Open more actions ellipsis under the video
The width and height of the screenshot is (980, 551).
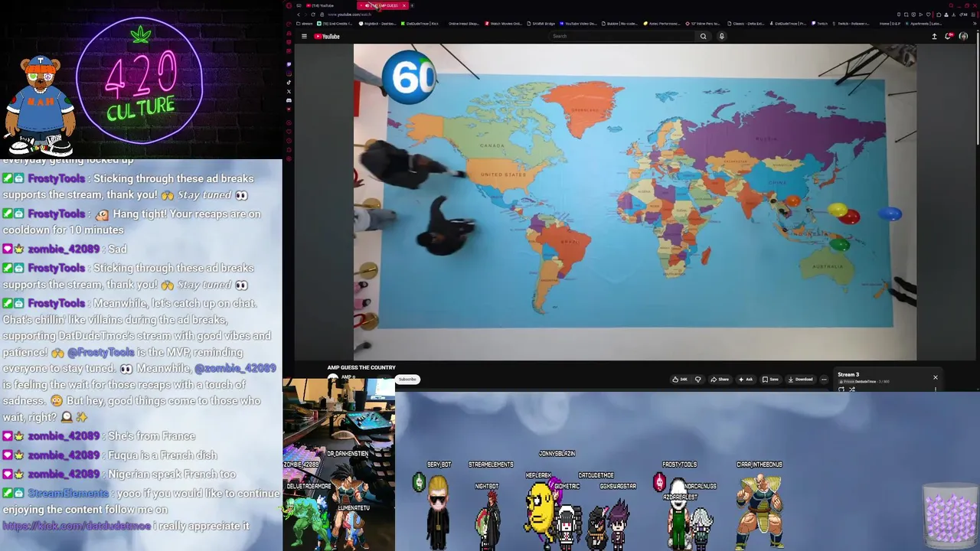[824, 380]
